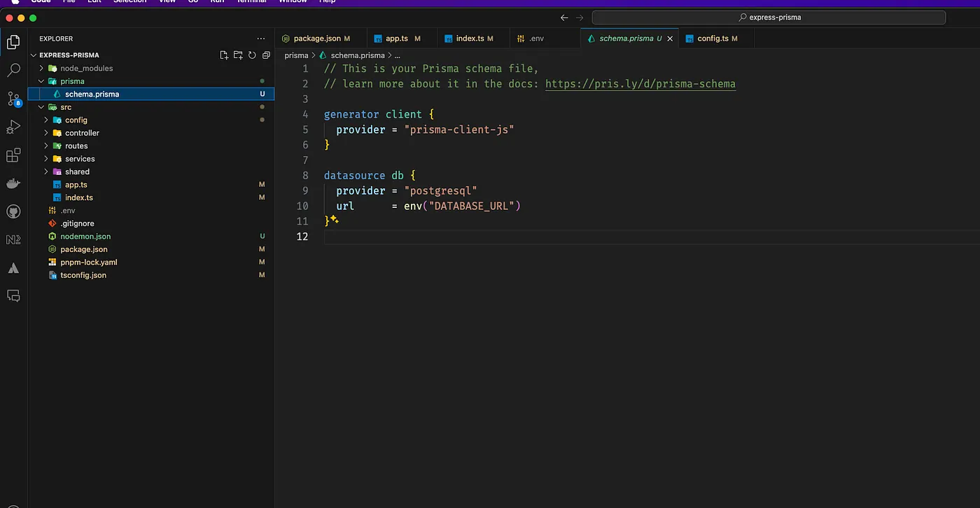
Task: Click Refresh Explorer icon
Action: pos(252,55)
